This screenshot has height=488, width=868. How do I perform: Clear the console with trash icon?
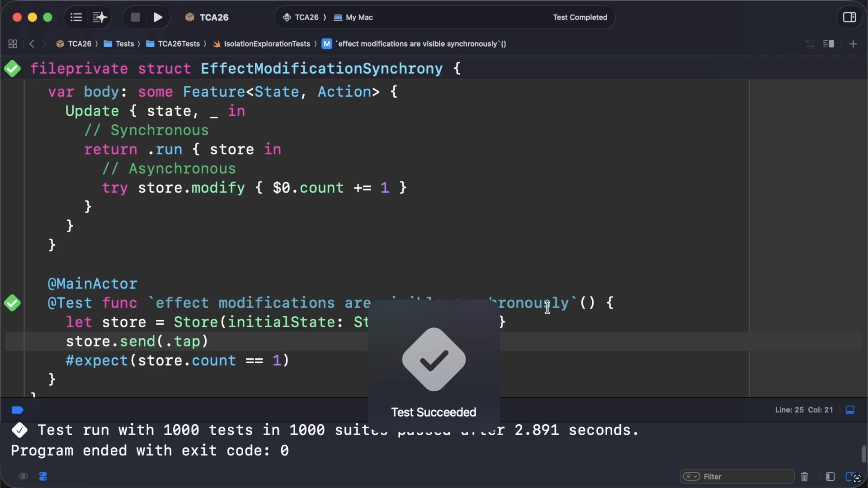804,476
